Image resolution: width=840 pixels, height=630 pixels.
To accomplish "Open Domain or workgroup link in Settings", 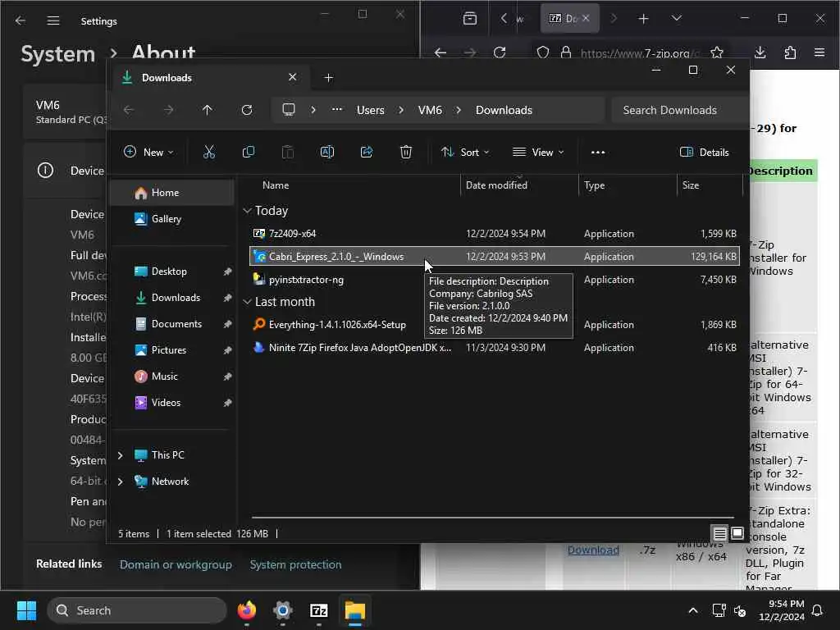I will (x=176, y=564).
